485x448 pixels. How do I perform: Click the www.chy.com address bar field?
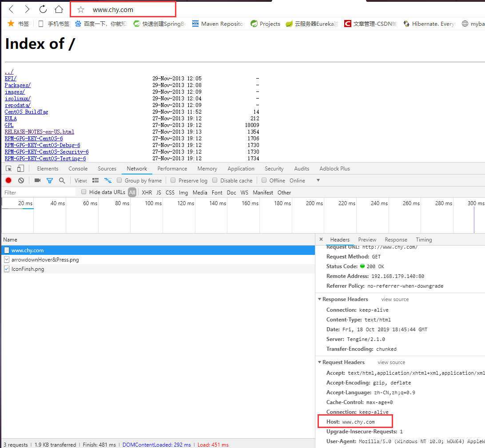(x=123, y=9)
